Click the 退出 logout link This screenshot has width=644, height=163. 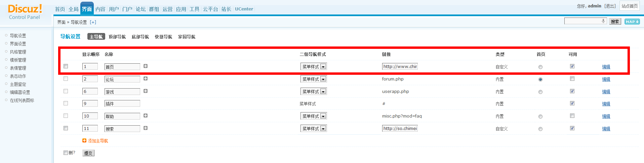(x=610, y=6)
